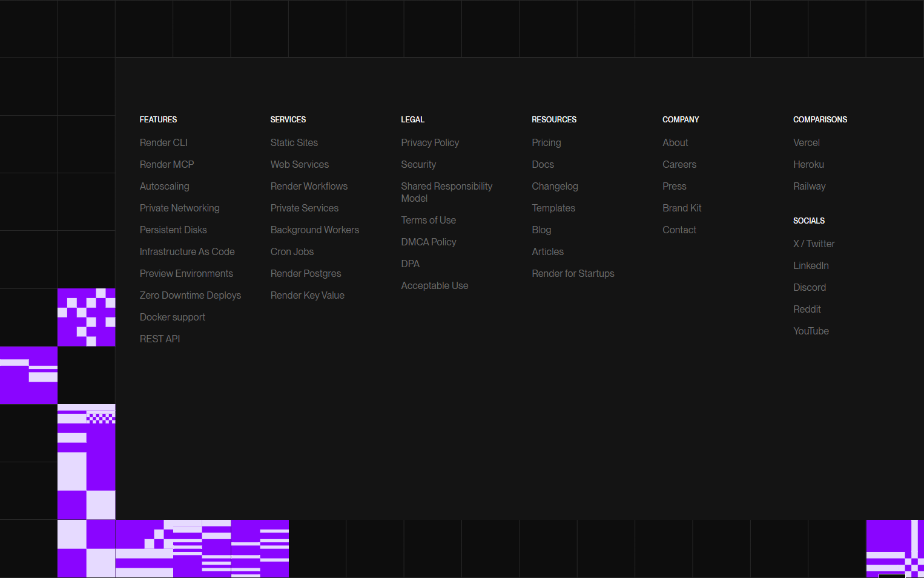The height and width of the screenshot is (578, 924).
Task: View the Terms of Use
Action: [x=428, y=220]
